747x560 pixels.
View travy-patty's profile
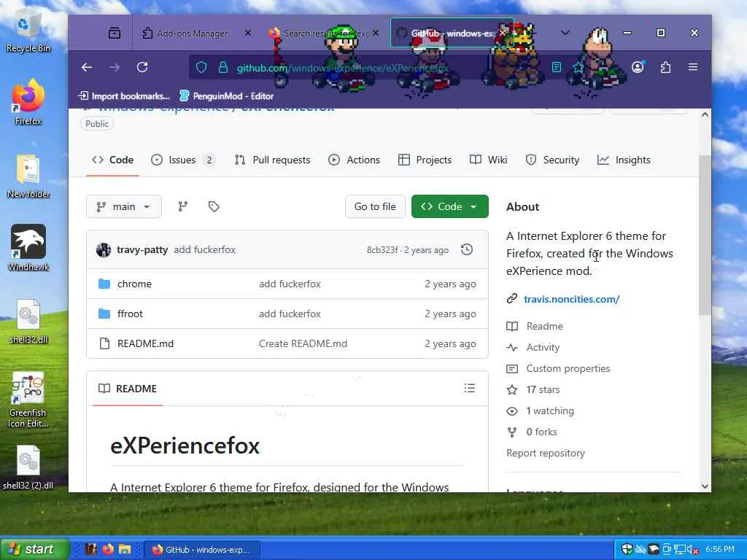[x=142, y=249]
